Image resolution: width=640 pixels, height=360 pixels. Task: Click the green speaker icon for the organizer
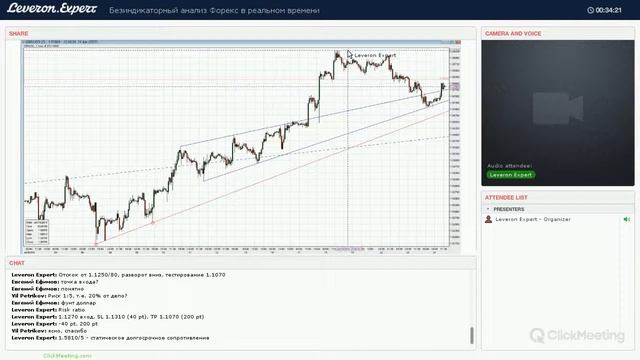[627, 219]
